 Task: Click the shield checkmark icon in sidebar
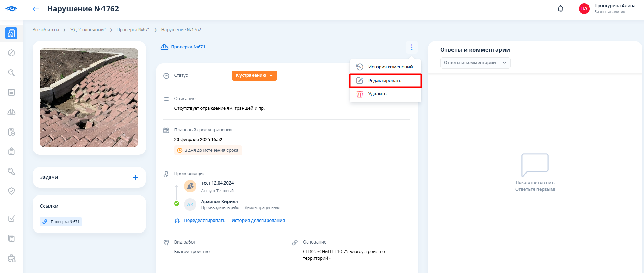click(x=11, y=191)
